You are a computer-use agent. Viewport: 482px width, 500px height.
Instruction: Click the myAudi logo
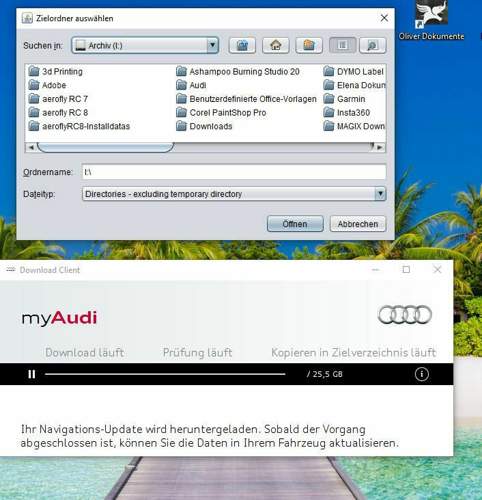(x=59, y=318)
